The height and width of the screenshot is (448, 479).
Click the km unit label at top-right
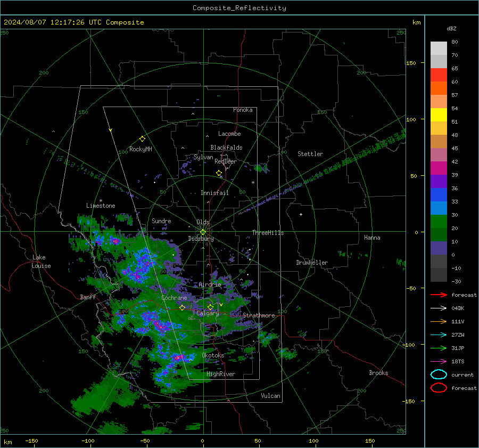pos(416,22)
